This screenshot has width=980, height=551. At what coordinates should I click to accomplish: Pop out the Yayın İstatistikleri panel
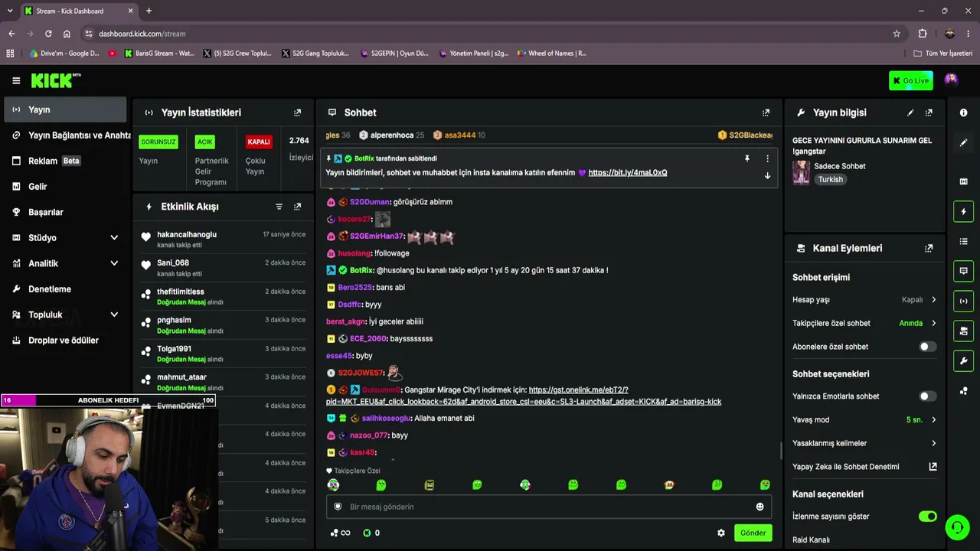pyautogui.click(x=298, y=112)
